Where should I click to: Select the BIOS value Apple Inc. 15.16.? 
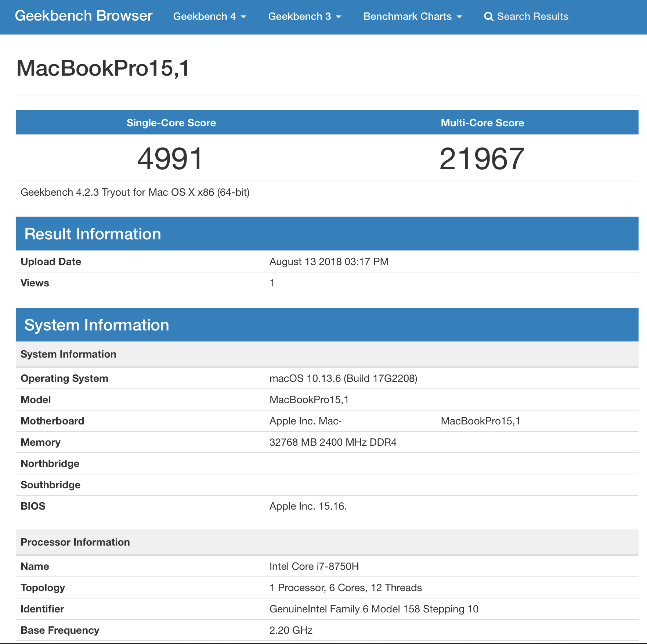(x=308, y=506)
